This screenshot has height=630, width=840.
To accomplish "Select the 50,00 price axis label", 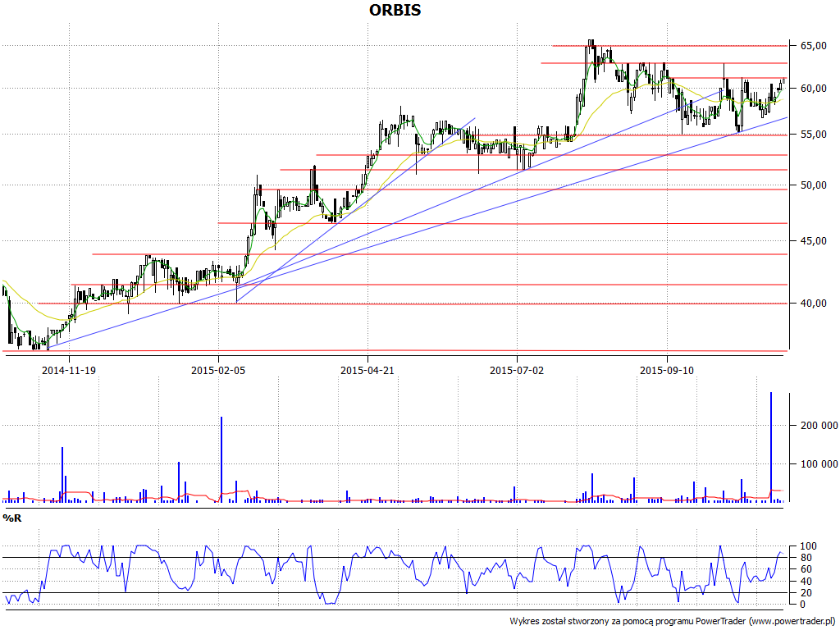I will (813, 185).
